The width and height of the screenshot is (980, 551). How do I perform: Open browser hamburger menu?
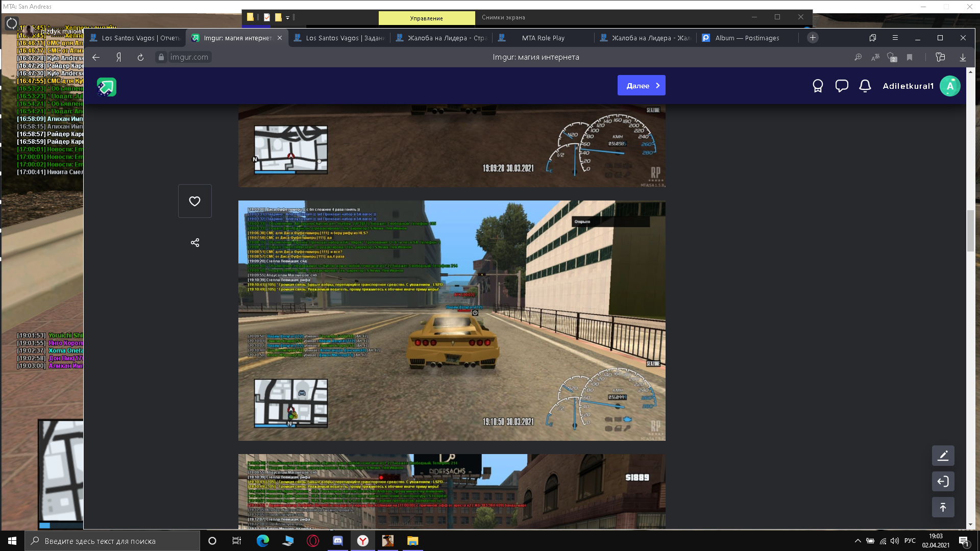[x=895, y=38]
